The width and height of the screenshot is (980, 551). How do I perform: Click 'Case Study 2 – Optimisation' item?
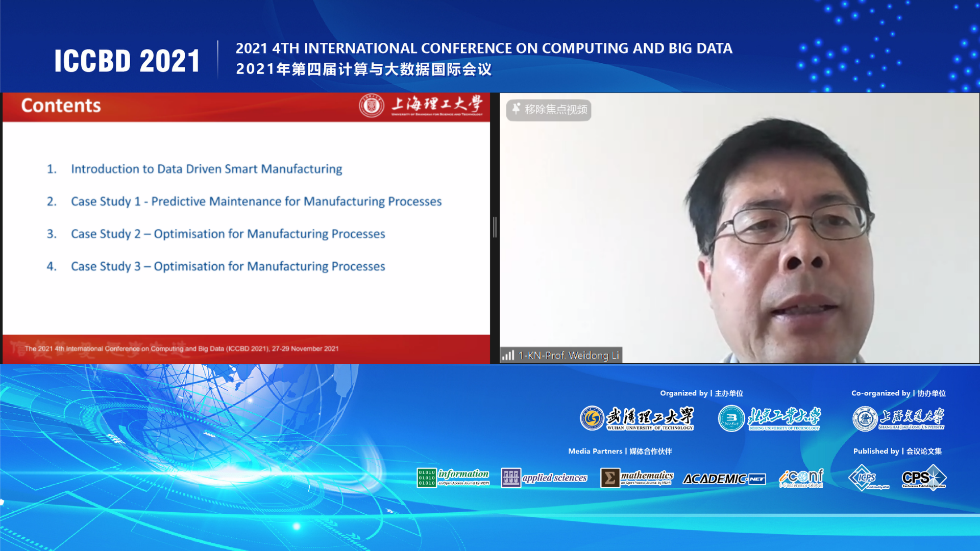228,234
